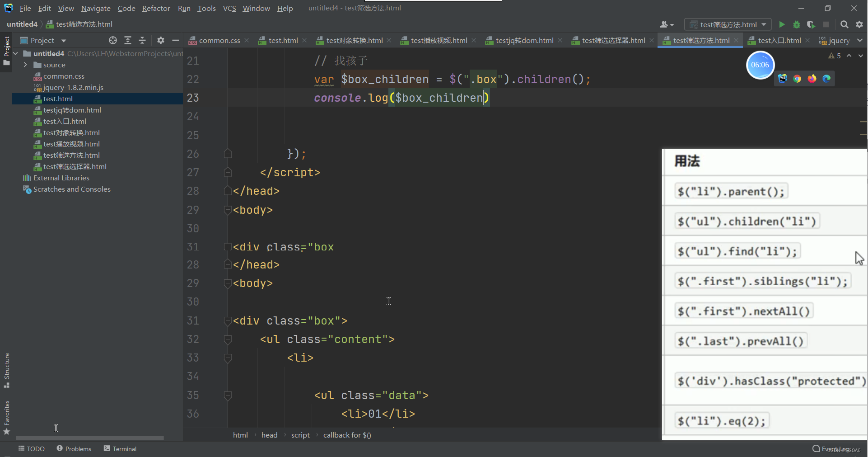Open the File menu
Image resolution: width=868 pixels, height=457 pixels.
point(25,8)
